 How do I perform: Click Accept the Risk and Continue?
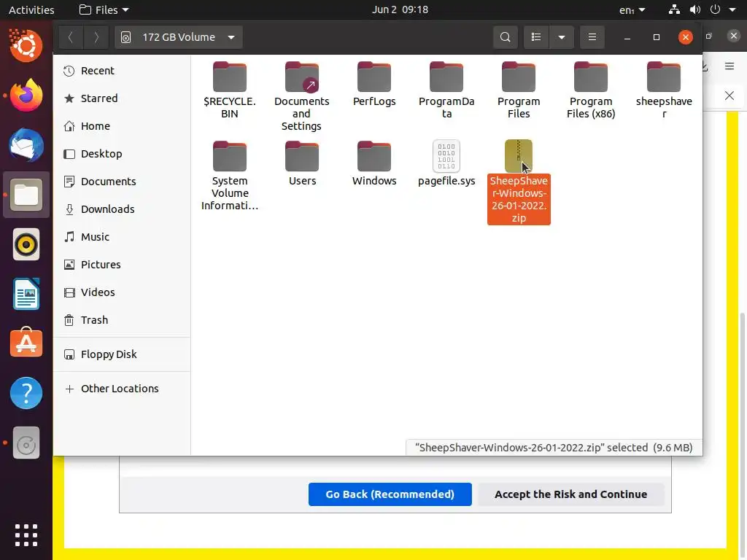(x=570, y=494)
